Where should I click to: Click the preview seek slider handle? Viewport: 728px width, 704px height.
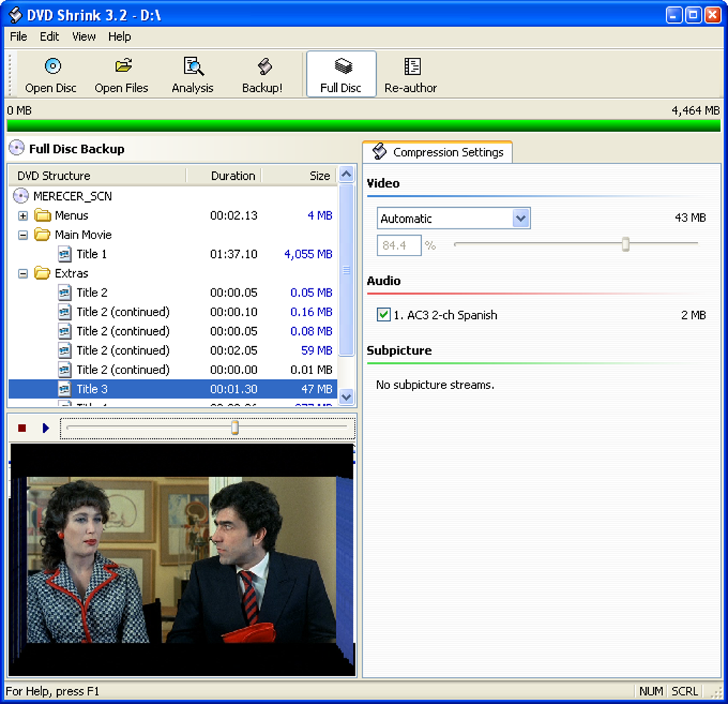[235, 427]
